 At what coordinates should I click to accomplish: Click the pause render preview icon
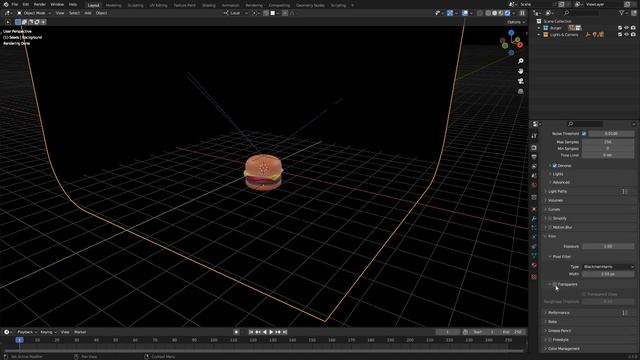click(522, 13)
